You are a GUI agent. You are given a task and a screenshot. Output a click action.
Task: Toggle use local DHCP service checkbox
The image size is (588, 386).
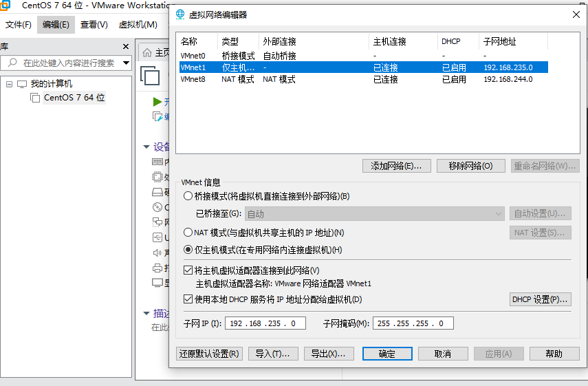188,299
